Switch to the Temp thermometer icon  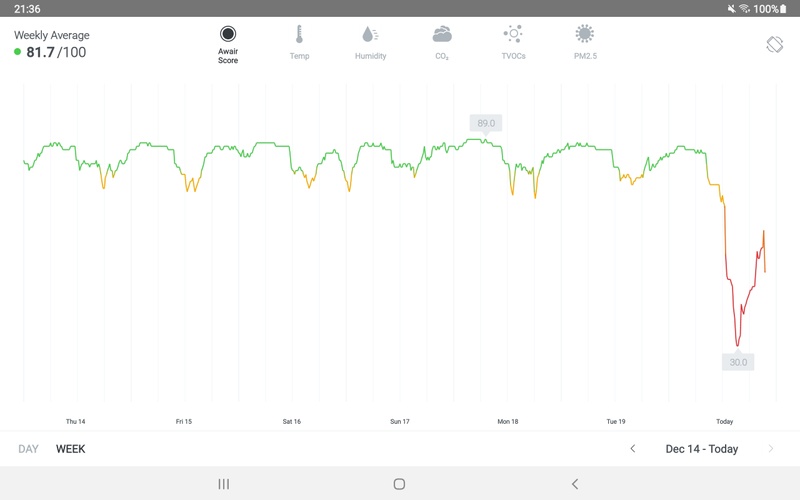pos(299,34)
